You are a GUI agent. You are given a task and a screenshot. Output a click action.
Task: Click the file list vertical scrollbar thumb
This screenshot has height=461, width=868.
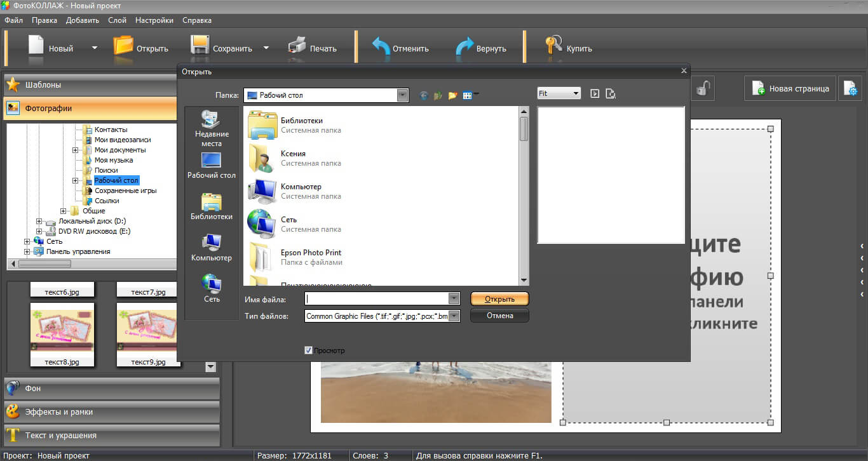tap(524, 128)
